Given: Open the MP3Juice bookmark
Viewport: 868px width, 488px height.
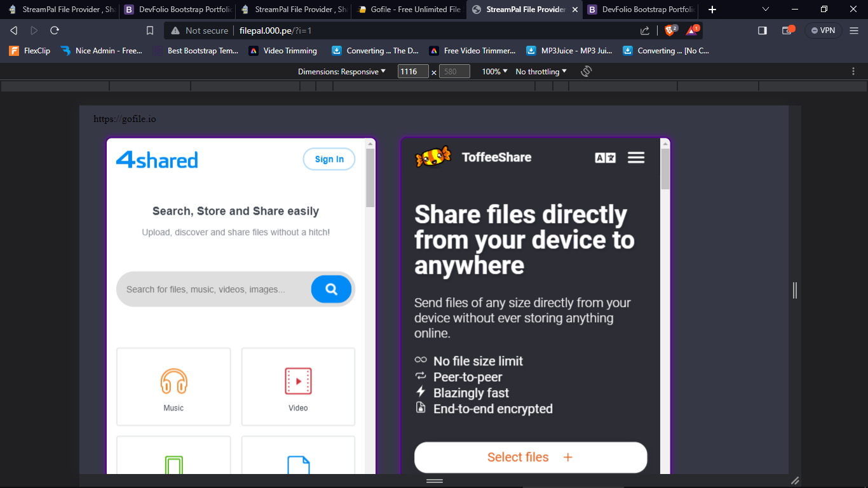Looking at the screenshot, I should (569, 51).
